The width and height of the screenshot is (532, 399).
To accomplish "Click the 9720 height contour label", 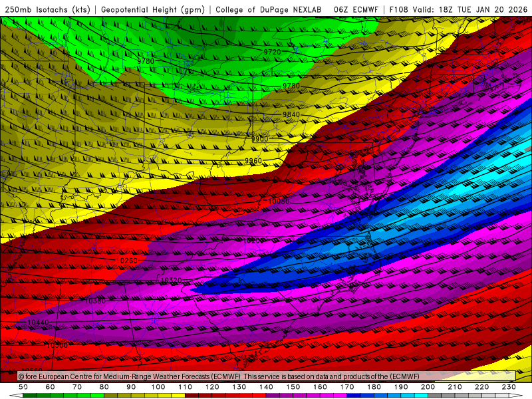I will (273, 52).
